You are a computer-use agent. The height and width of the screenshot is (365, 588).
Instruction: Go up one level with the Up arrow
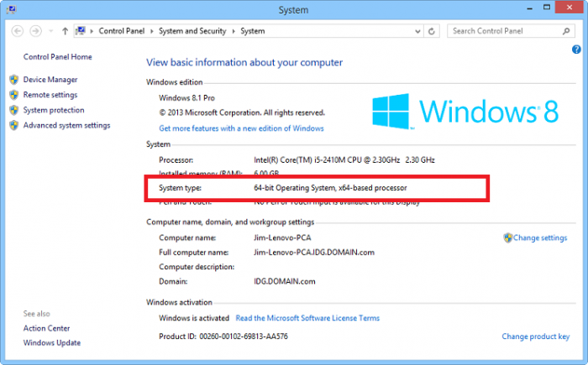click(65, 31)
